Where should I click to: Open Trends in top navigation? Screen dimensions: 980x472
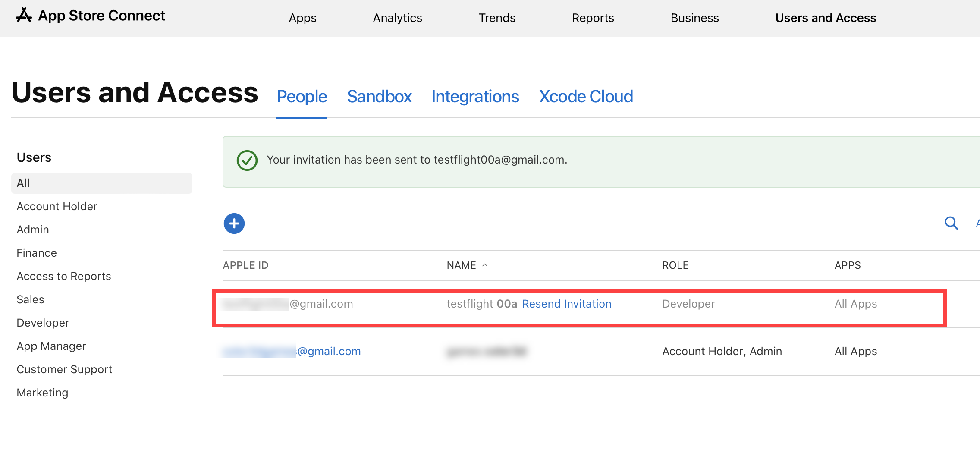click(x=497, y=18)
